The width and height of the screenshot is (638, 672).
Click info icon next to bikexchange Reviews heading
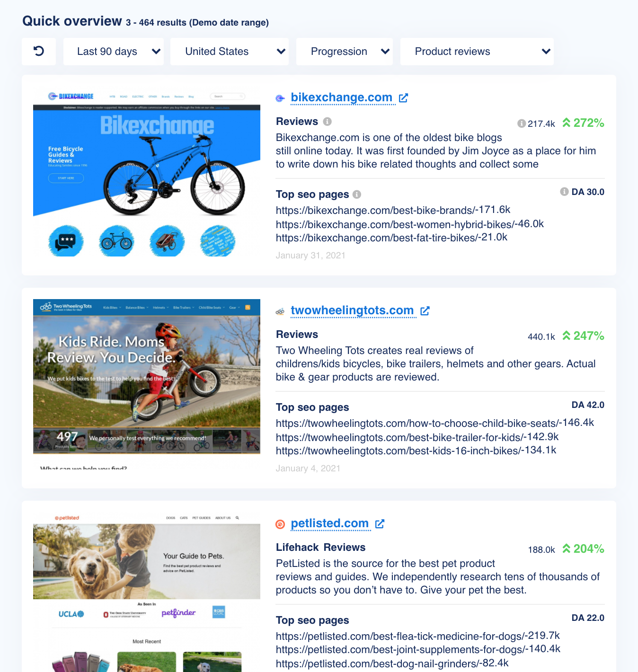coord(328,122)
